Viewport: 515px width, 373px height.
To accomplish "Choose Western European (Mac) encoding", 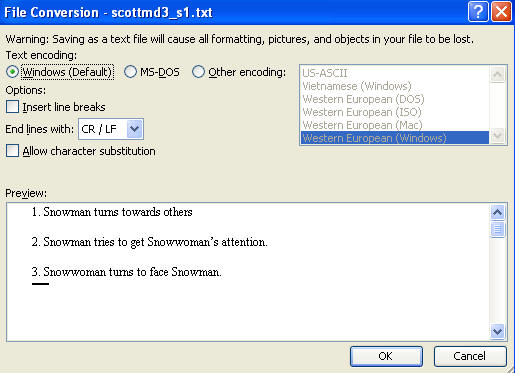I will tap(395, 125).
